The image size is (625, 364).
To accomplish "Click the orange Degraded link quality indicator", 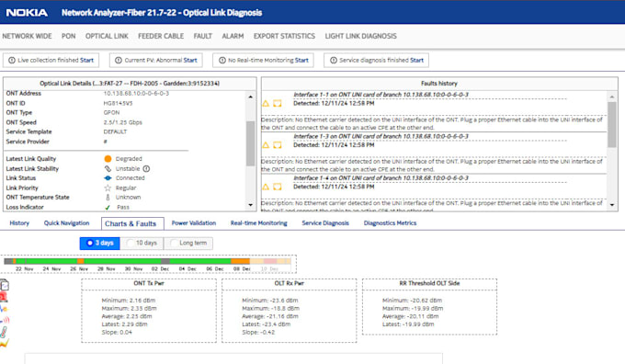I will 108,159.
